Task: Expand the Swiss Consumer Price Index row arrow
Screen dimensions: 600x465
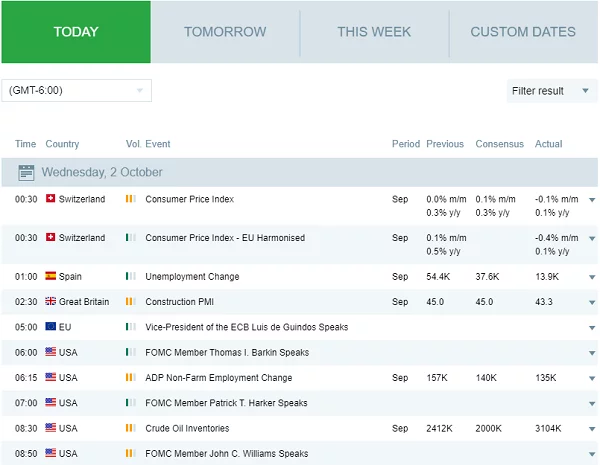Action: point(592,200)
